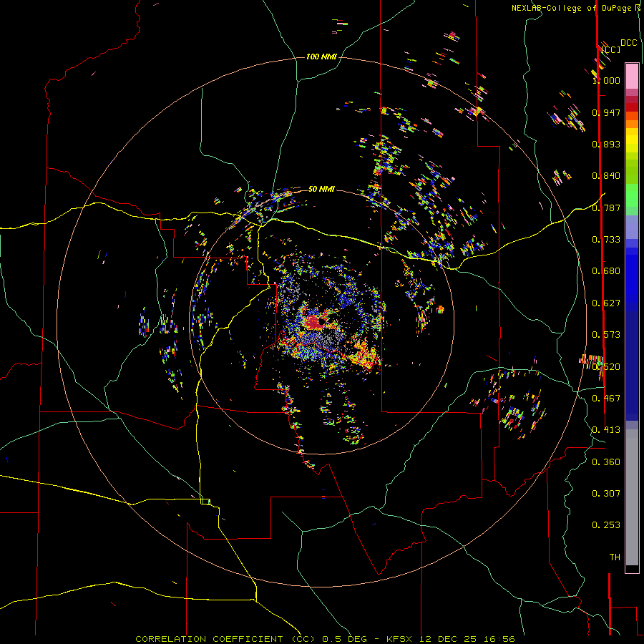
Task: Click the Correlation Coefficient product caption at bottom
Action: click(x=325, y=639)
